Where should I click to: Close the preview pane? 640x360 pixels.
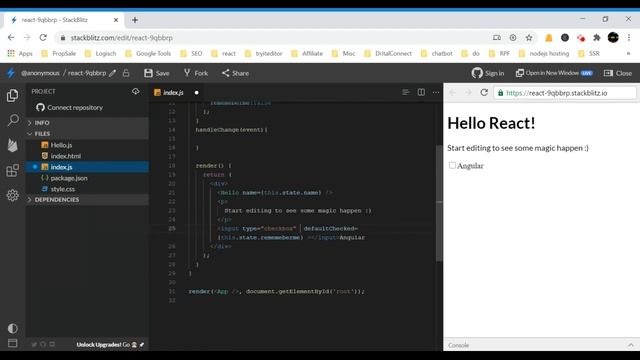click(618, 73)
